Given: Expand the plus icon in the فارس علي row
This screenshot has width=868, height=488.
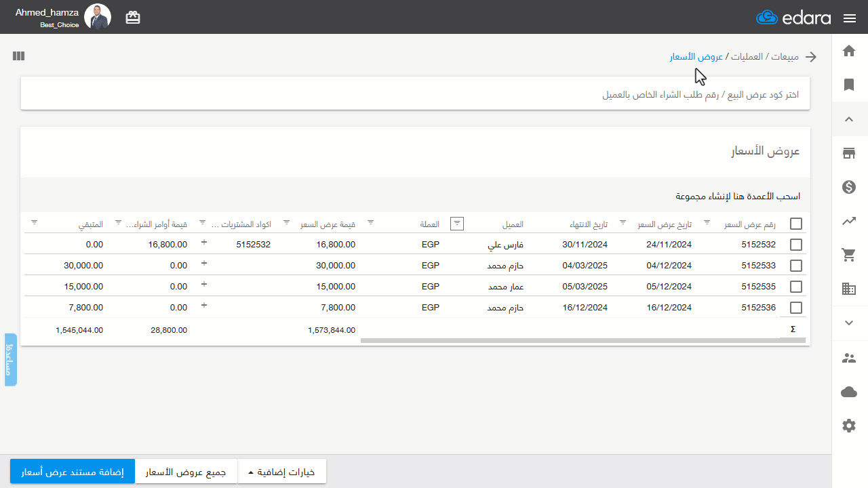Looking at the screenshot, I should [x=204, y=243].
